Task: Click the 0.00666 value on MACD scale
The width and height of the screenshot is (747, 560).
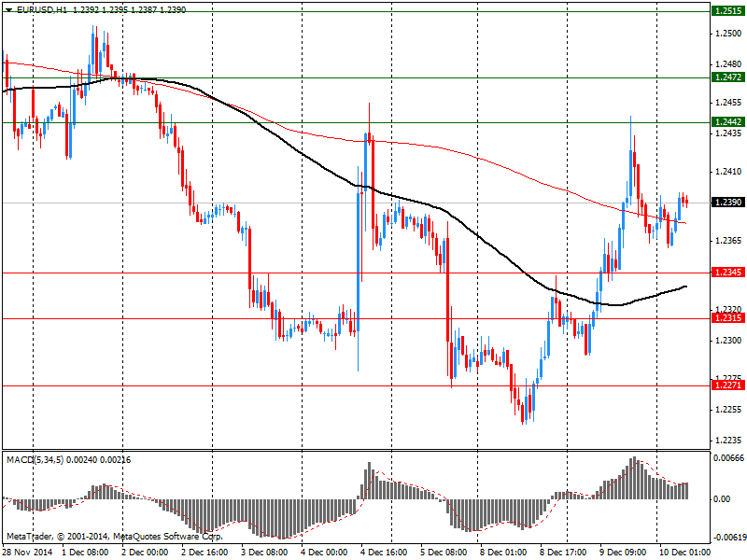Action: (x=728, y=458)
